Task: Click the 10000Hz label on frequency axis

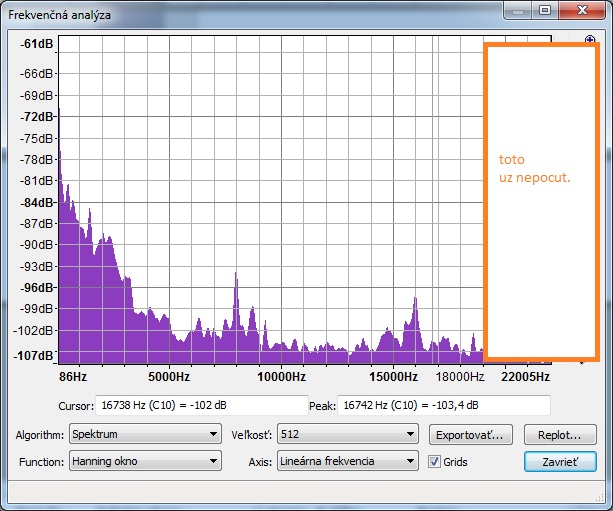Action: click(x=280, y=377)
